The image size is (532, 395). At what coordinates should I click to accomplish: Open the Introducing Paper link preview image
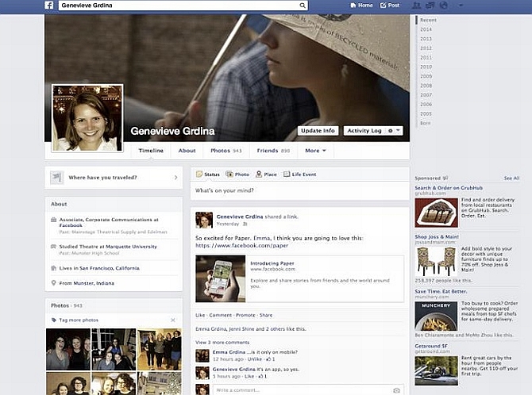[x=220, y=278]
